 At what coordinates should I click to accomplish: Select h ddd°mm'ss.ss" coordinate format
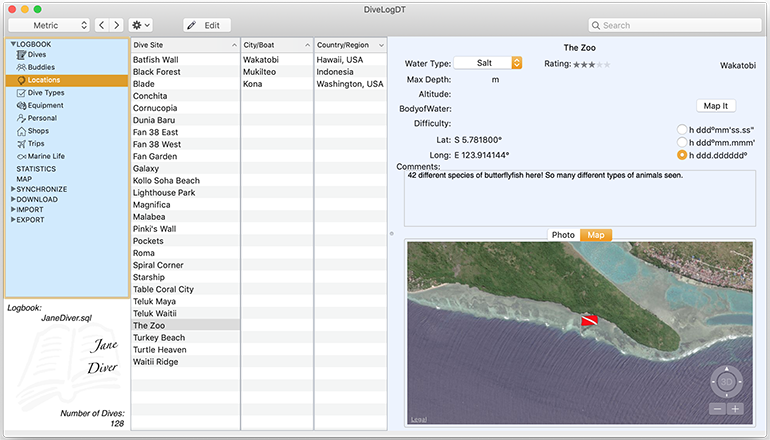coord(682,130)
